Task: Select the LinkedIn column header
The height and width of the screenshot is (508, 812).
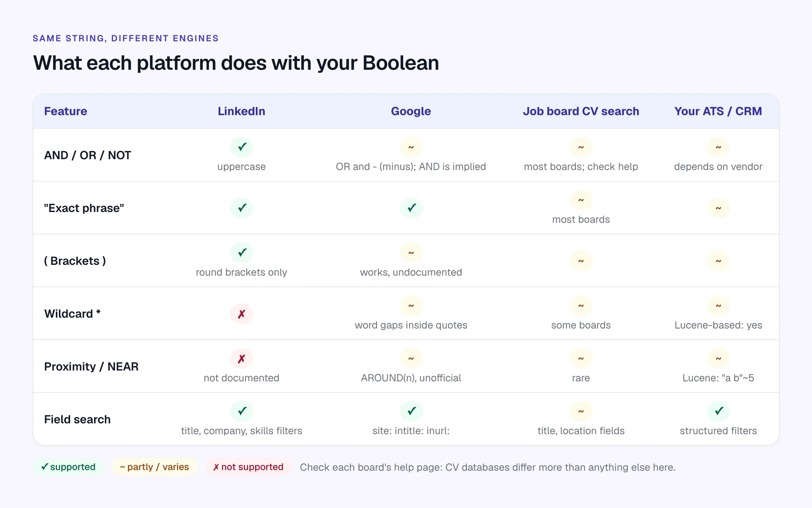Action: click(242, 111)
